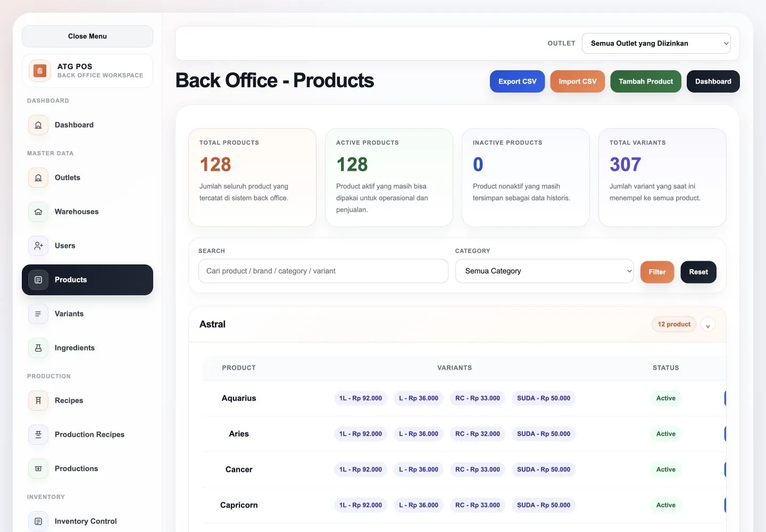
Task: Click the Total Products card
Action: [x=252, y=177]
